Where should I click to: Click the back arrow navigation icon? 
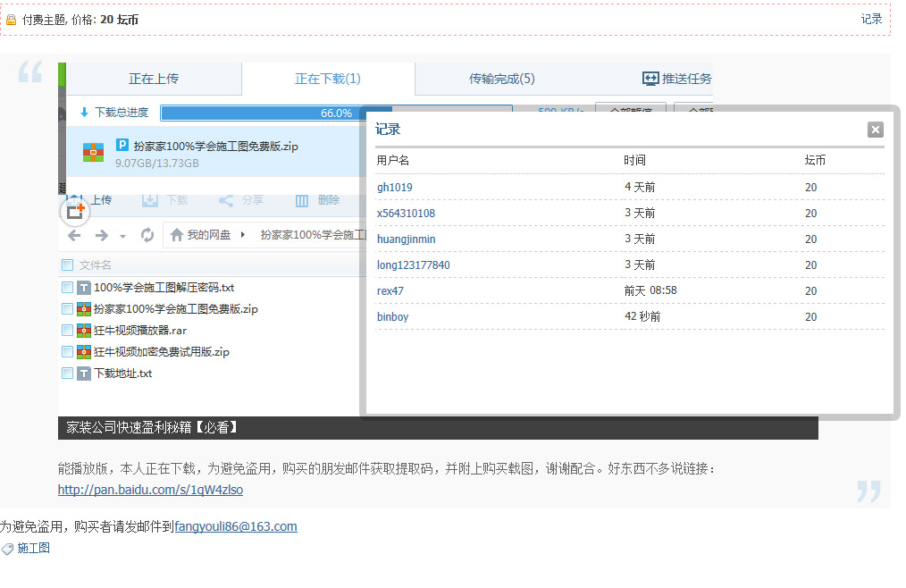74,235
